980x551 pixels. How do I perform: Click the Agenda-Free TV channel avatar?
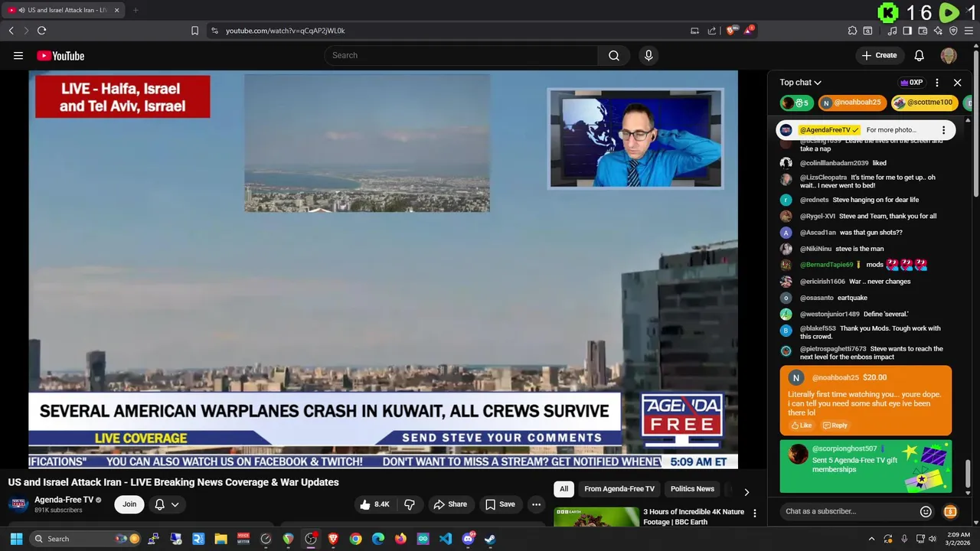(x=18, y=504)
